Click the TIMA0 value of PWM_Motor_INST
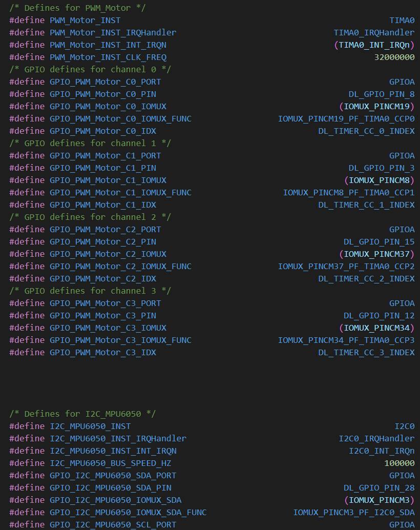The height and width of the screenshot is (530, 420). [402, 21]
